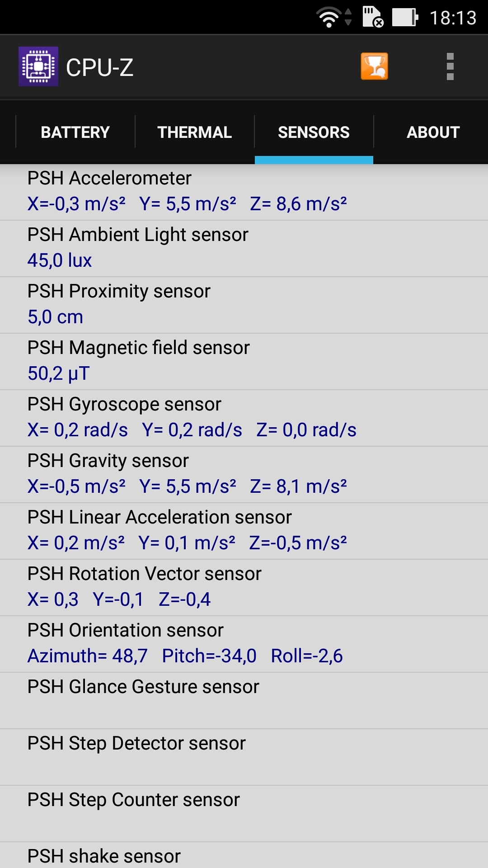Select the PSH Gyroscope sensor row
The image size is (488, 868).
click(244, 418)
